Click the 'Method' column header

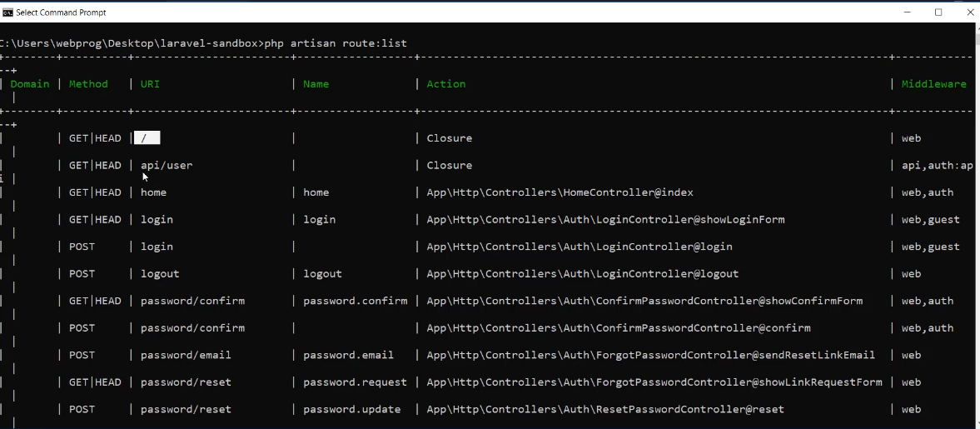pyautogui.click(x=88, y=84)
